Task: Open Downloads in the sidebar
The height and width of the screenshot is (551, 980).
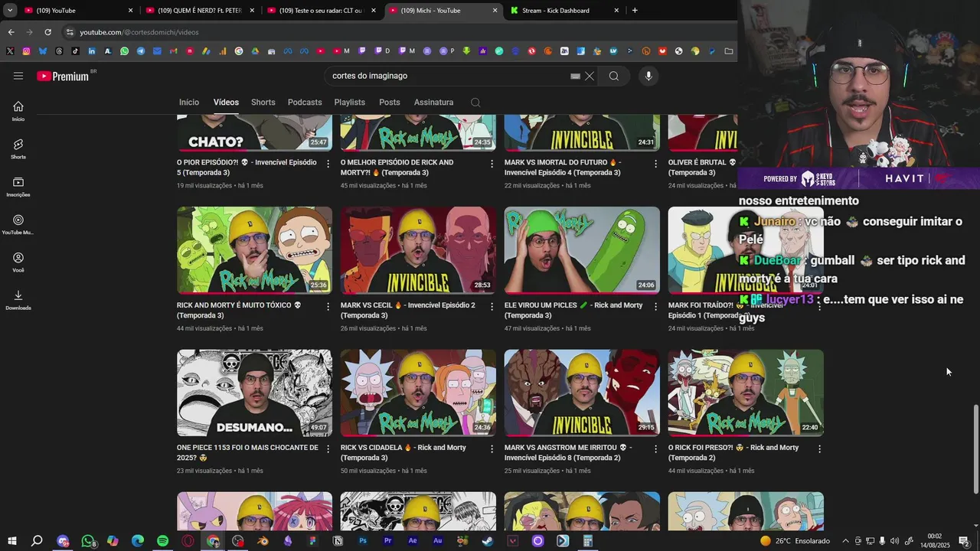Action: point(18,300)
